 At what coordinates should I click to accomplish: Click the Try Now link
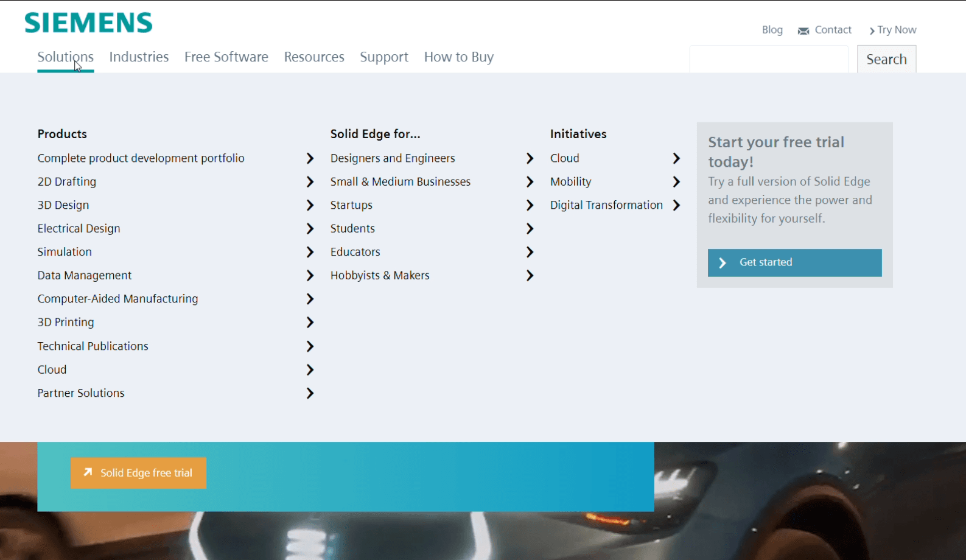click(897, 30)
